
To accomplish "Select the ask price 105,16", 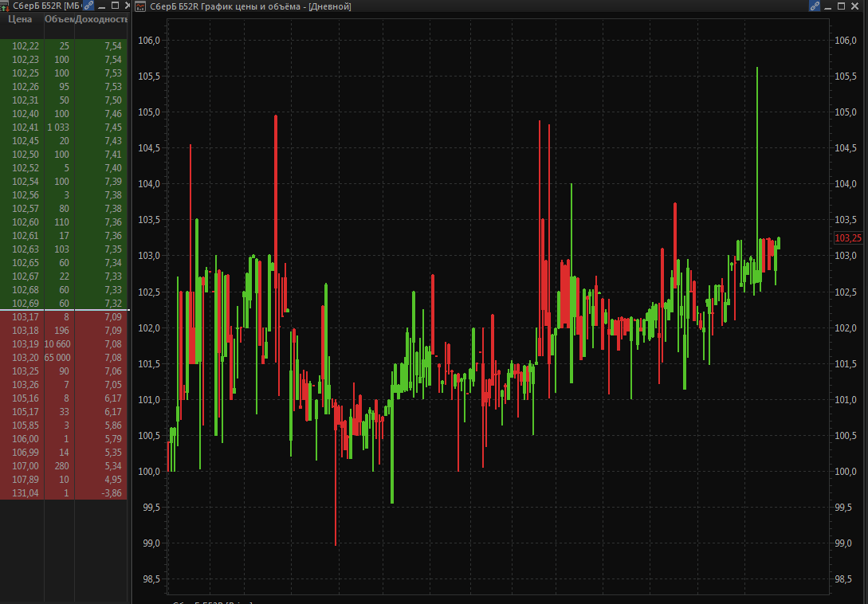I will tap(26, 398).
